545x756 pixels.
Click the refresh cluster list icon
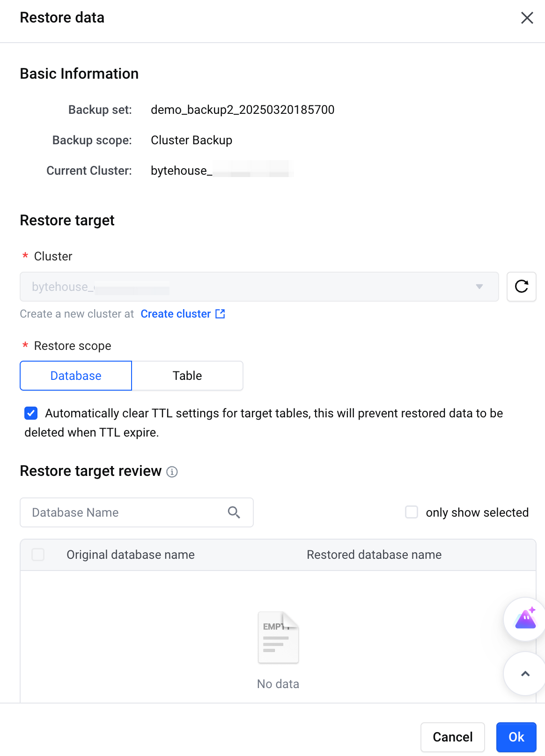pos(521,286)
